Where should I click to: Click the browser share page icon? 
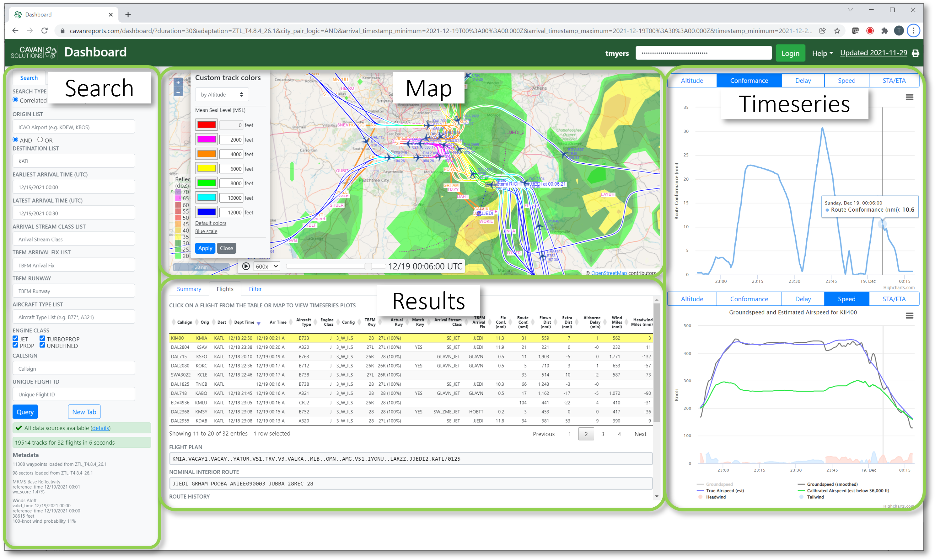coord(822,30)
